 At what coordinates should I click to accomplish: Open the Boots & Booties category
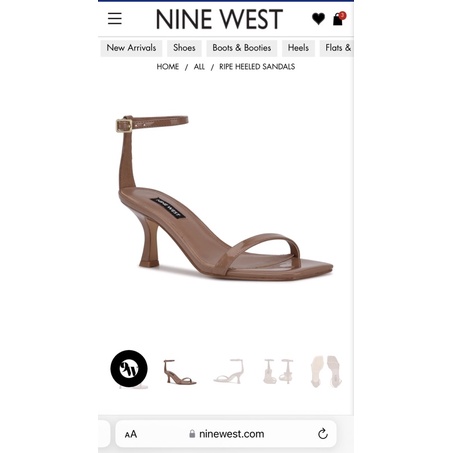242,48
